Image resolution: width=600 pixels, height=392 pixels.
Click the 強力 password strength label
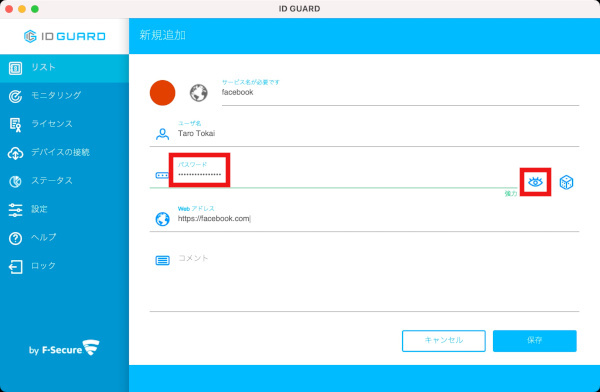pyautogui.click(x=511, y=194)
